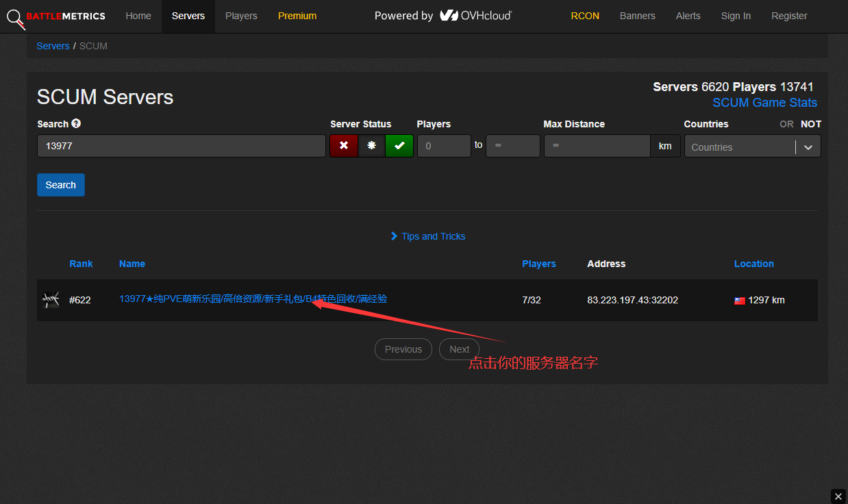Expand the Tips and Tricks section
This screenshot has height=504, width=848.
pyautogui.click(x=427, y=236)
